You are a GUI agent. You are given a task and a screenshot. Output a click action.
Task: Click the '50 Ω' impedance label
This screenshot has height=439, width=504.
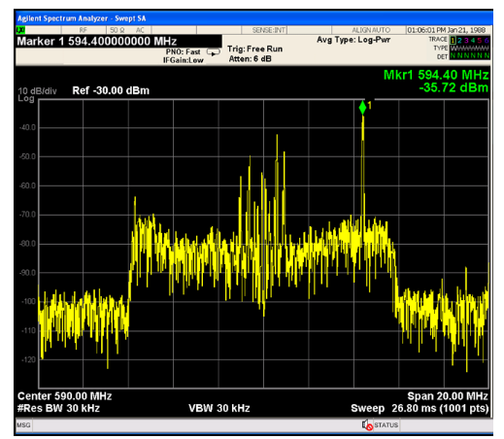[x=117, y=30]
